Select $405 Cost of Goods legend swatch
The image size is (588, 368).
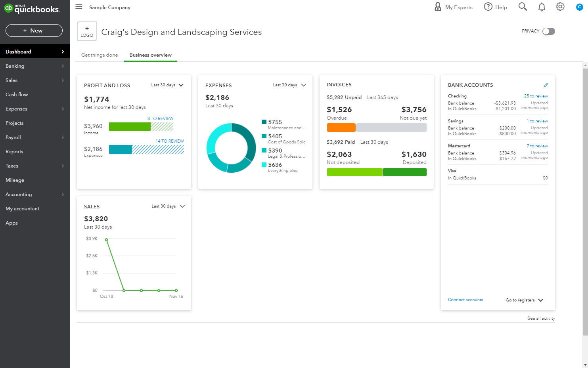pyautogui.click(x=264, y=136)
